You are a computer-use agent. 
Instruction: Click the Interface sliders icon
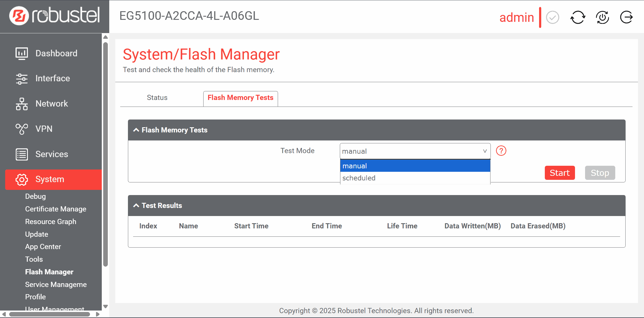[x=22, y=79]
